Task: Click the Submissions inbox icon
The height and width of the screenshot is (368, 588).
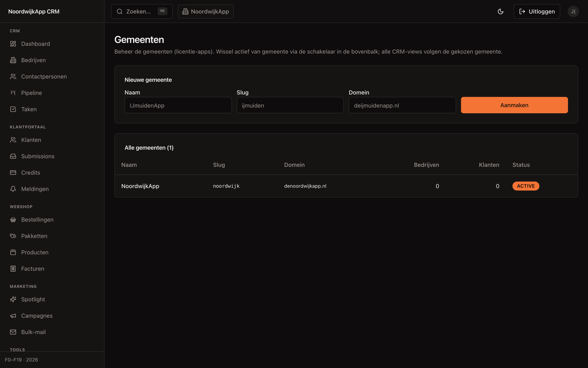Action: tap(13, 156)
